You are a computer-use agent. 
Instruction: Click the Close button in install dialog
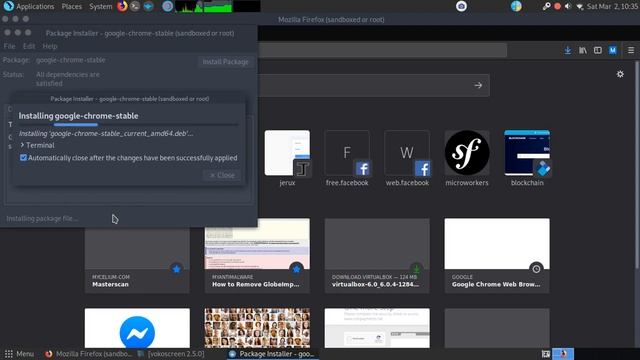[222, 175]
